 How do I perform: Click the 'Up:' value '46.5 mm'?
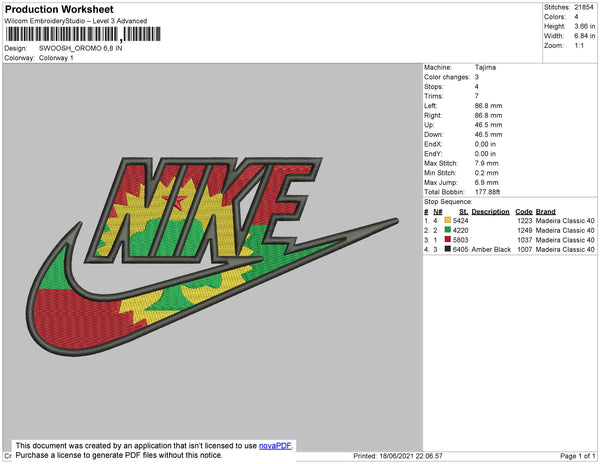pos(489,125)
